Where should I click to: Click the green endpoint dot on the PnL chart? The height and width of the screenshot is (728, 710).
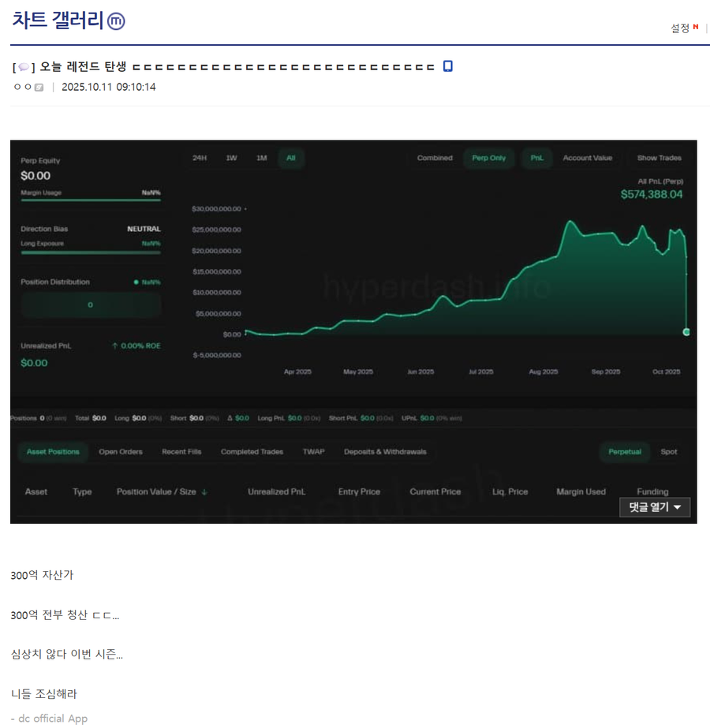coord(686,332)
